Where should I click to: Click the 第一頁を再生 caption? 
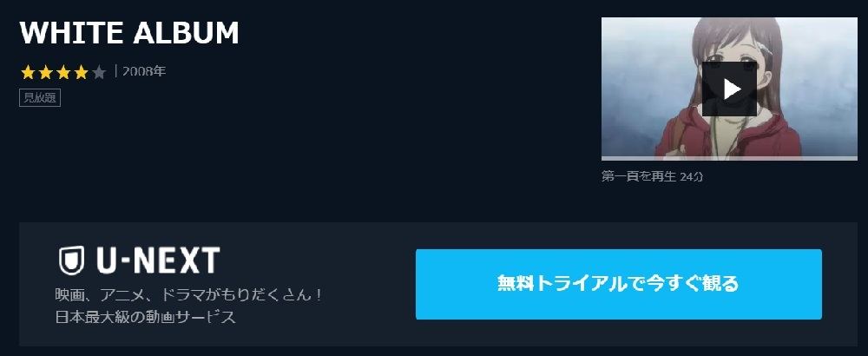pos(638,176)
